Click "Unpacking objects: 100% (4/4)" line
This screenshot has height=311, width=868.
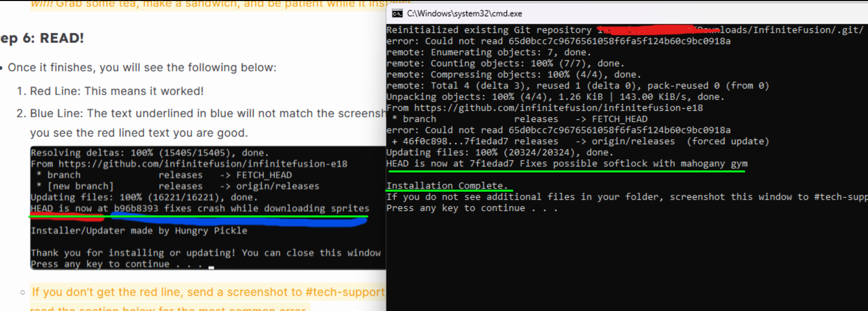(555, 97)
